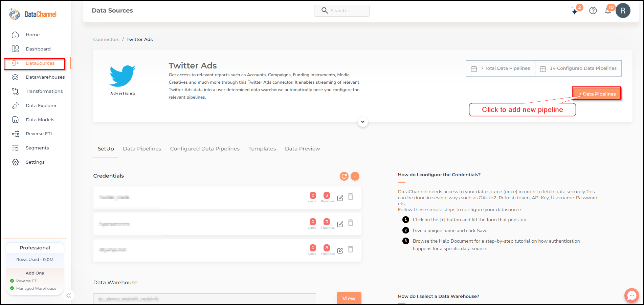The image size is (644, 305).
Task: Click the Data Models sidebar icon
Action: 15,120
